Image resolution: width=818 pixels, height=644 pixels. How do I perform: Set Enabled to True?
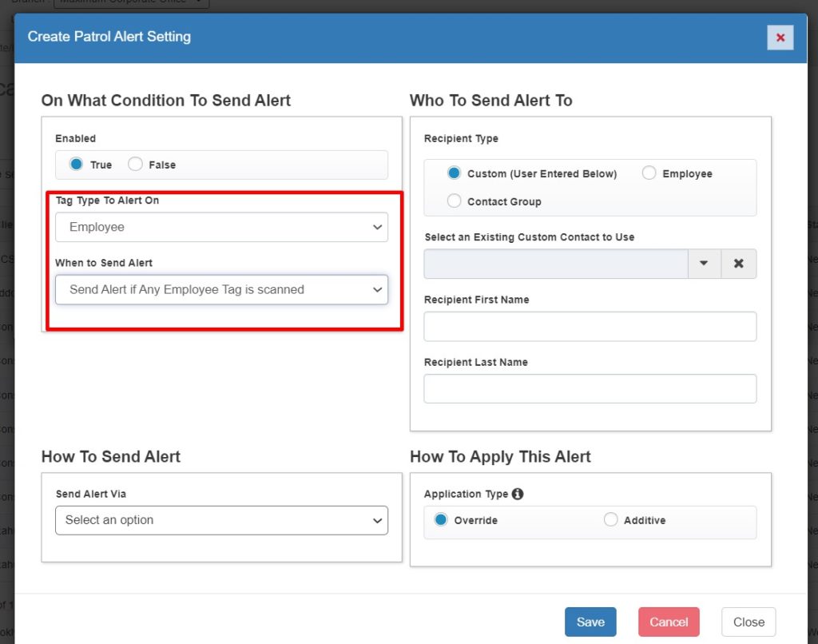(77, 165)
